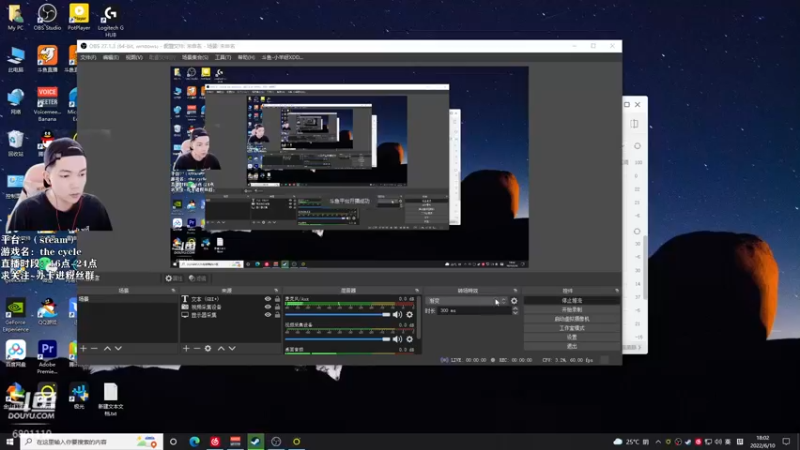The height and width of the screenshot is (450, 800).
Task: Select the scene item in the Scenes list
Action: coord(128,299)
